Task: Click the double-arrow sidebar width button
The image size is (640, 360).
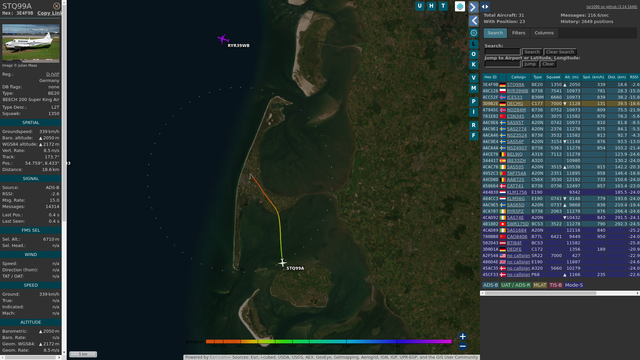Action: coord(485,7)
